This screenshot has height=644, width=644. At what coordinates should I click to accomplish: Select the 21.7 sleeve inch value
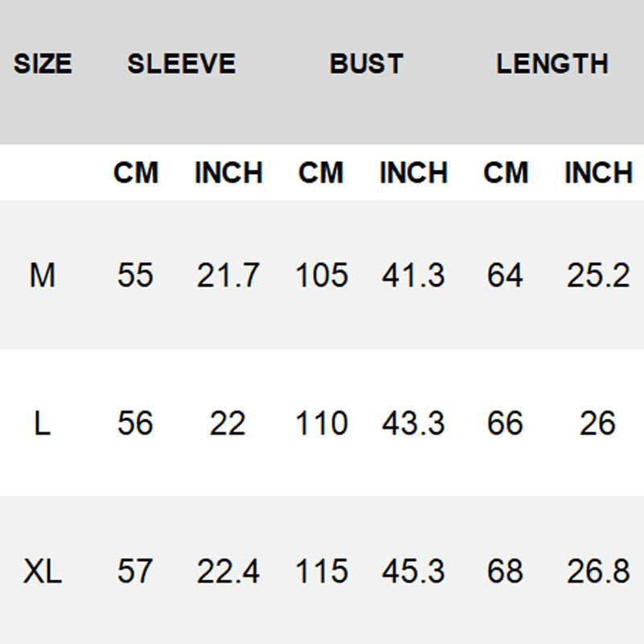click(x=228, y=276)
